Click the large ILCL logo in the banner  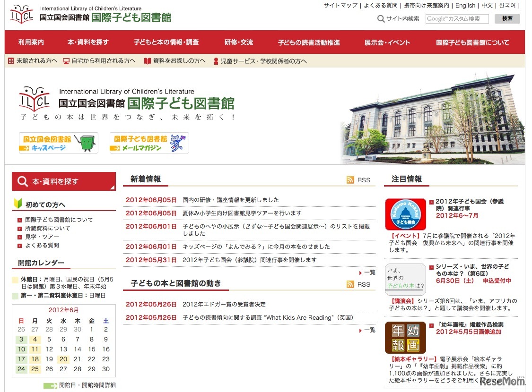(x=34, y=99)
